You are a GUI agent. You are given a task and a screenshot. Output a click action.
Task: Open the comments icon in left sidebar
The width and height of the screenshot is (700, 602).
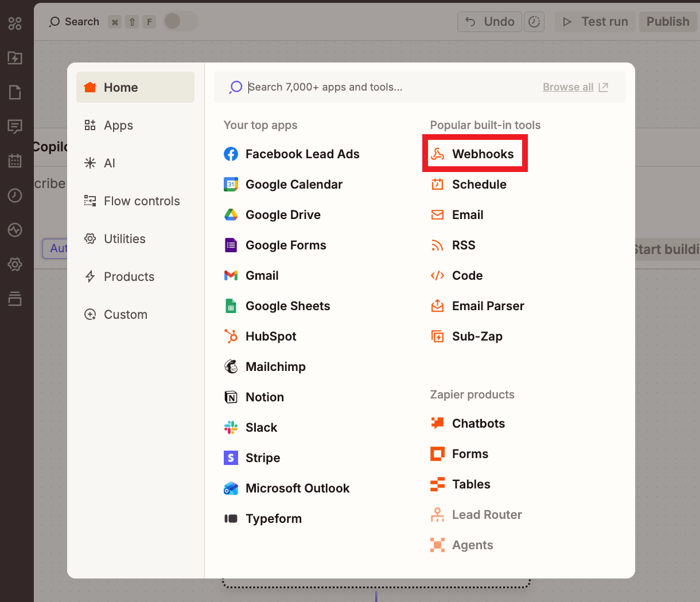(x=15, y=127)
